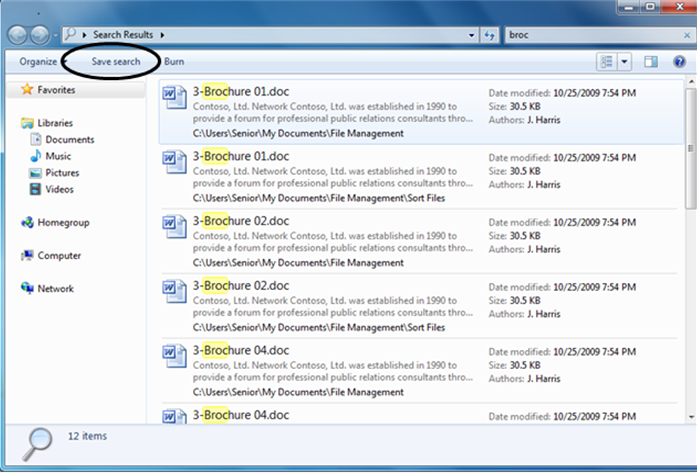Click the Pictures library icon
Screen dimensions: 697x474
35,173
